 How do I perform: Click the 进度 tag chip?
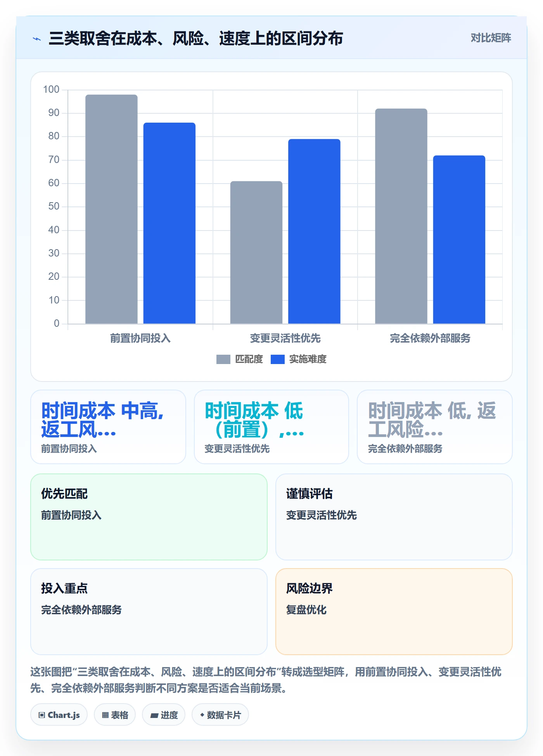tap(164, 715)
